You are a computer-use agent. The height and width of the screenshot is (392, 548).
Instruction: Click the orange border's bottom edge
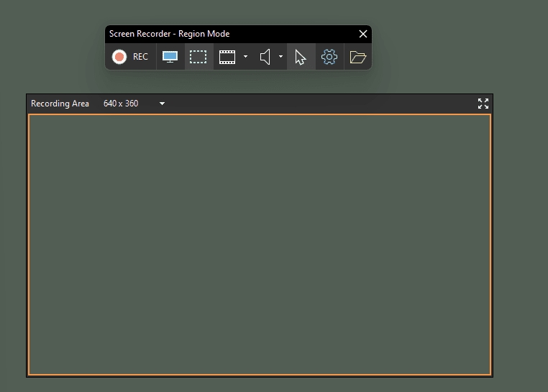click(259, 375)
